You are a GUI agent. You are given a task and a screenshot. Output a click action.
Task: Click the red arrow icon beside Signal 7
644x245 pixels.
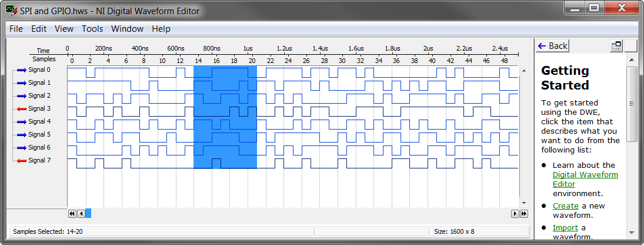click(22, 161)
